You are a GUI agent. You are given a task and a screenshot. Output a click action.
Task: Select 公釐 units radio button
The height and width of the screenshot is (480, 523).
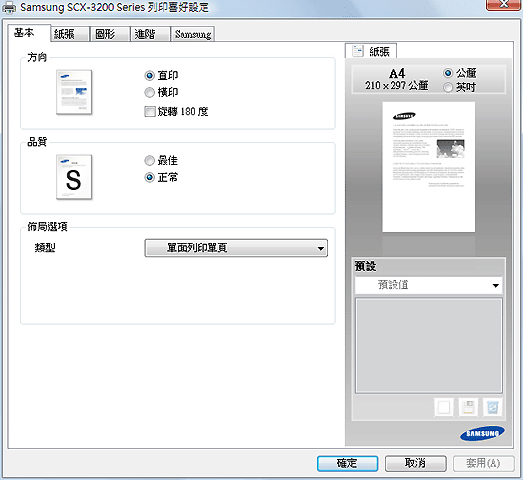pos(460,73)
